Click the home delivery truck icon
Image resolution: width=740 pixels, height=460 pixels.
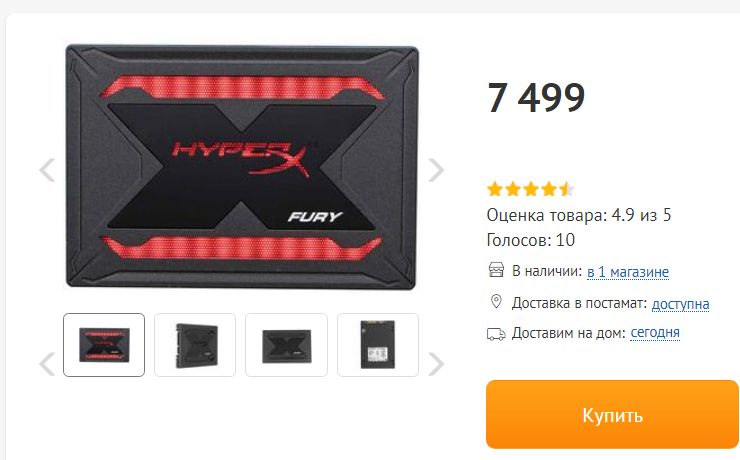click(x=496, y=334)
